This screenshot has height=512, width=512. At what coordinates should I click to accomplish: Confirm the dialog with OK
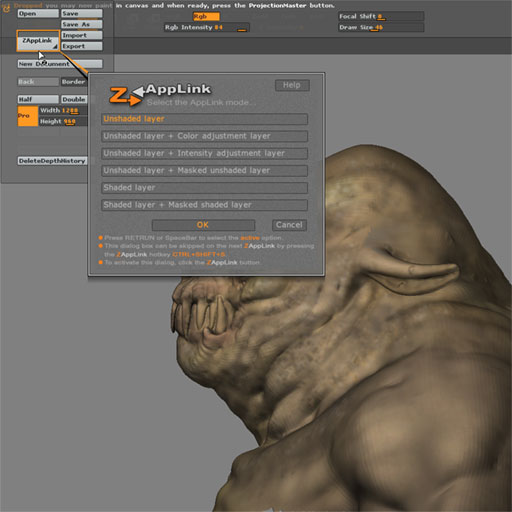[203, 225]
